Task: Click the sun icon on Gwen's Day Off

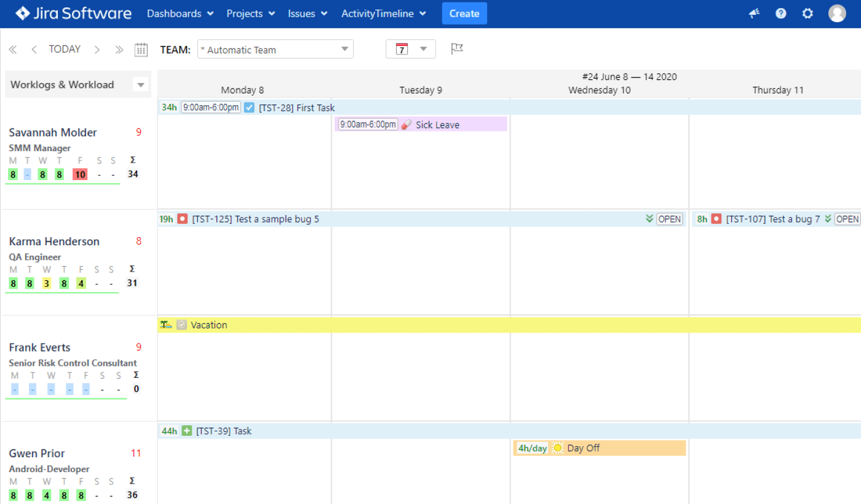Action: click(x=557, y=447)
